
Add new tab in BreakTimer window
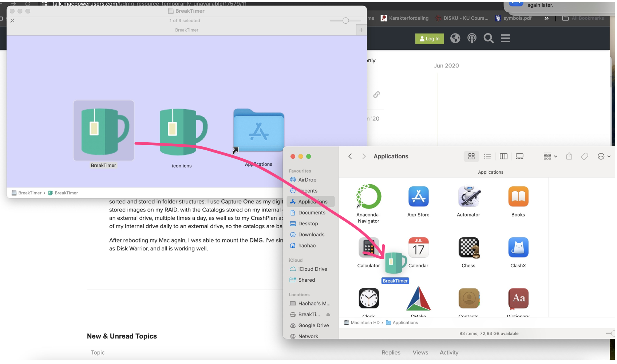(x=361, y=30)
